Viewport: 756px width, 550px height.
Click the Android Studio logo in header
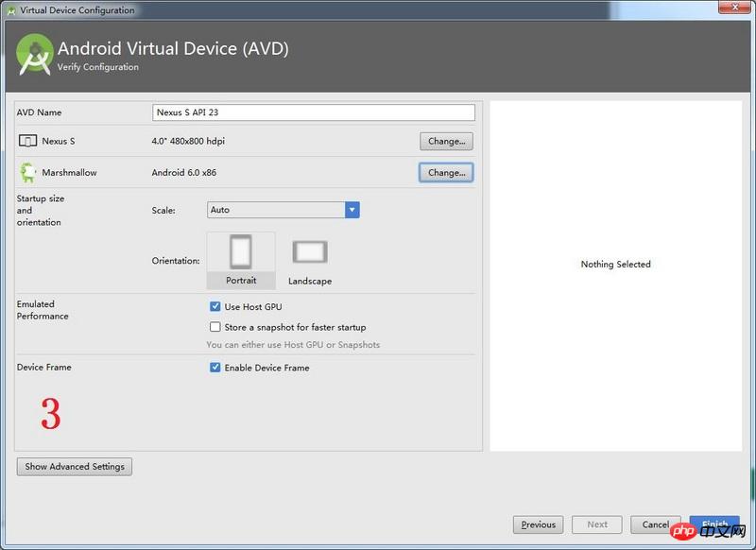[x=35, y=55]
